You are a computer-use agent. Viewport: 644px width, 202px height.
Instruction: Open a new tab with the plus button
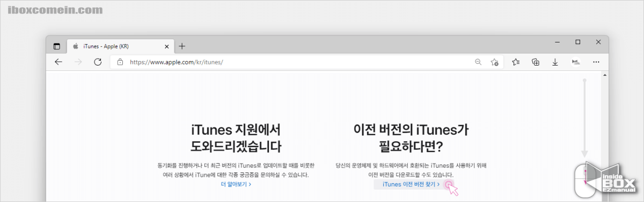tap(182, 46)
